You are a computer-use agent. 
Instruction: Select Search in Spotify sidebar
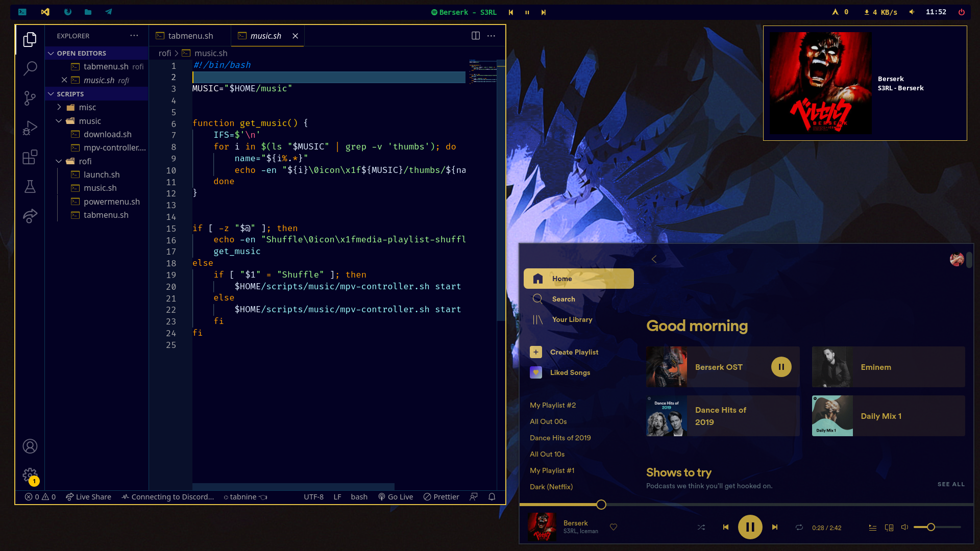click(563, 299)
